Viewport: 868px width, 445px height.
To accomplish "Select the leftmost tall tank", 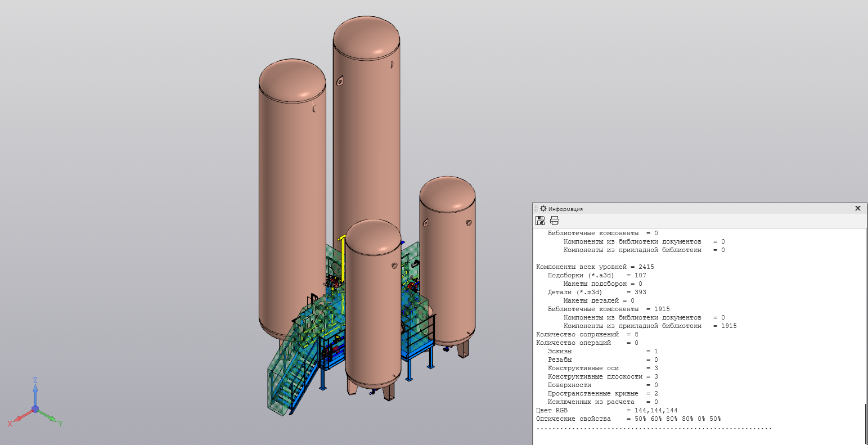I will (292, 197).
